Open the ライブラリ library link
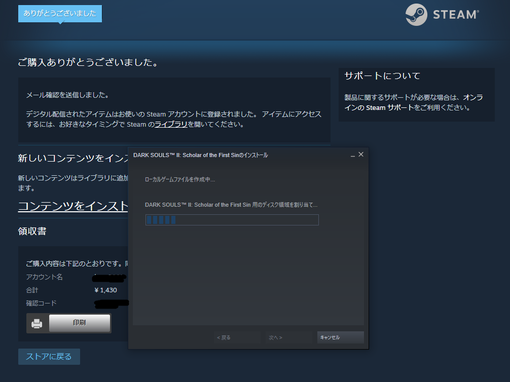 (x=171, y=124)
